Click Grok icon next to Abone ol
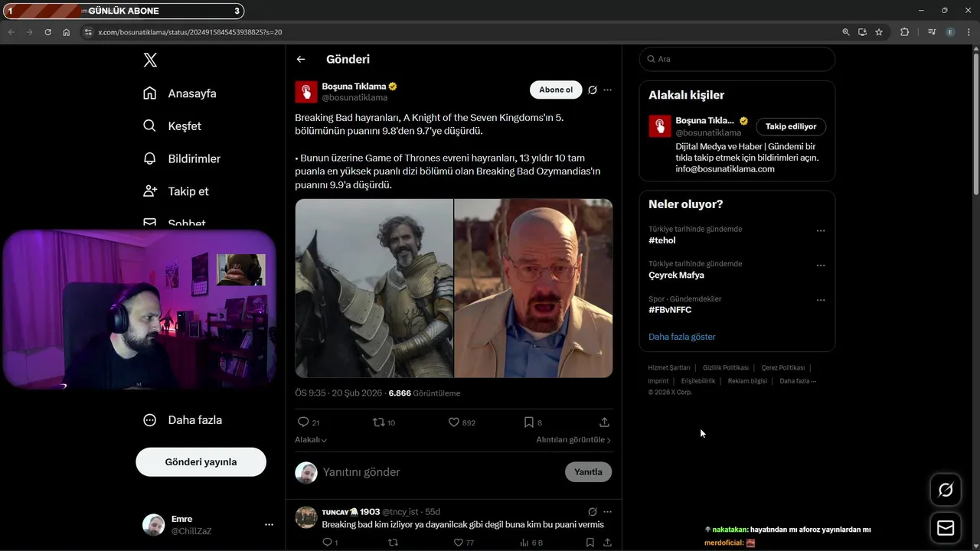Screen dimensions: 980x551 pyautogui.click(x=593, y=90)
